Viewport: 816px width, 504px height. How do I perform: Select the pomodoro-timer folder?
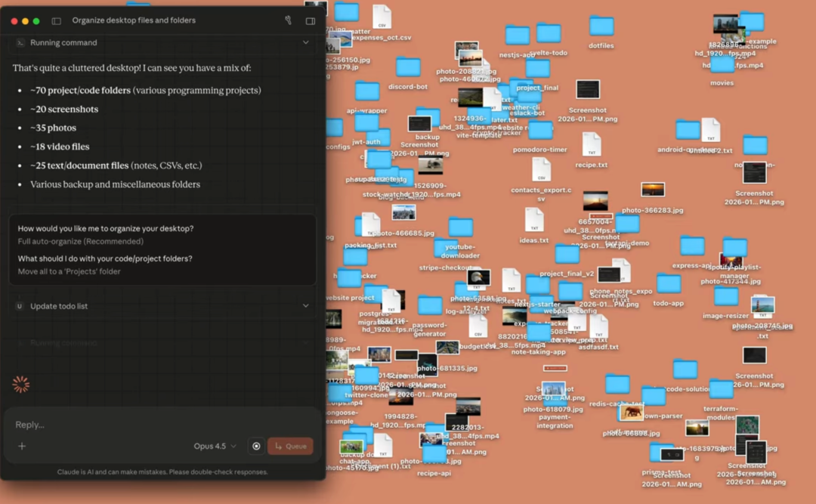point(540,130)
